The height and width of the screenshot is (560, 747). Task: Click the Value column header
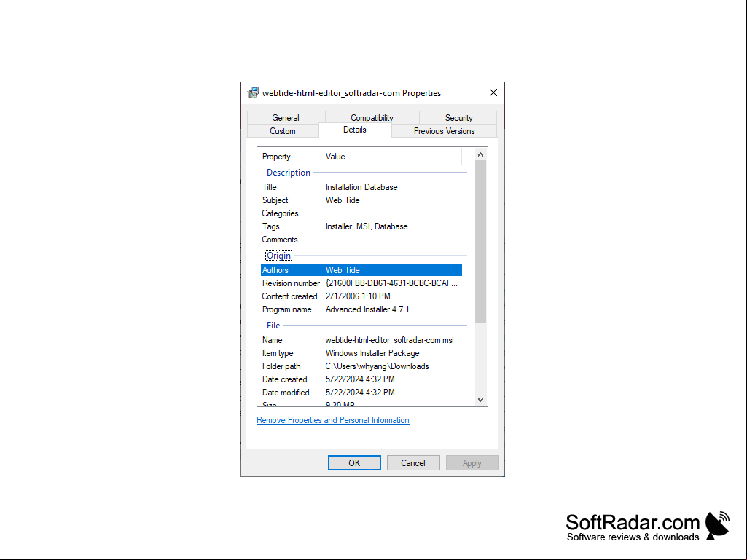coord(391,157)
